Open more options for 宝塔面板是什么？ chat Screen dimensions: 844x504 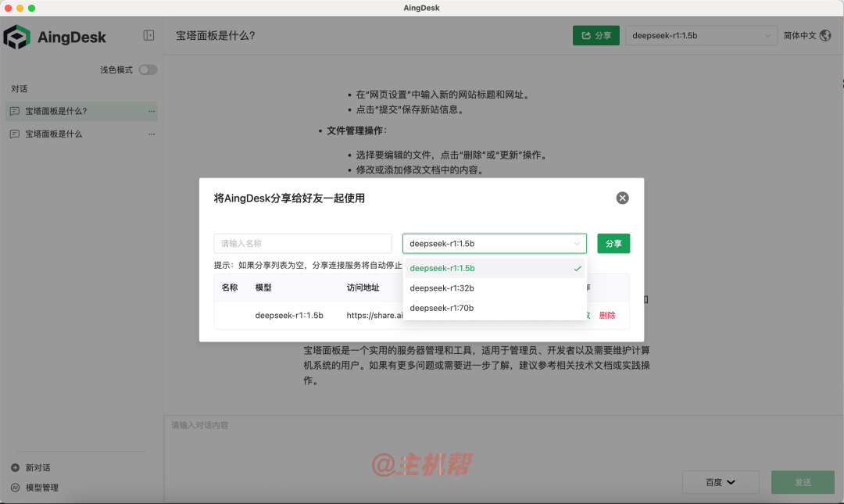point(152,112)
